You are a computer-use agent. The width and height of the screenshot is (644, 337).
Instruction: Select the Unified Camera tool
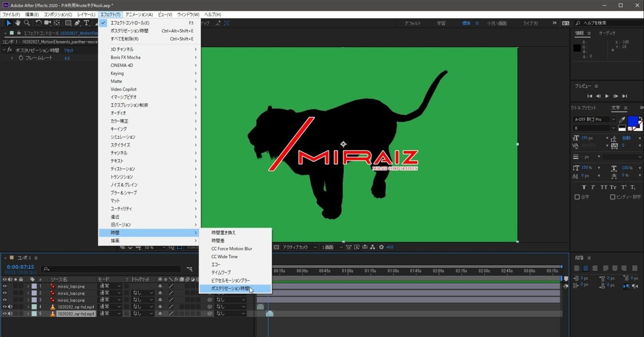[47, 23]
